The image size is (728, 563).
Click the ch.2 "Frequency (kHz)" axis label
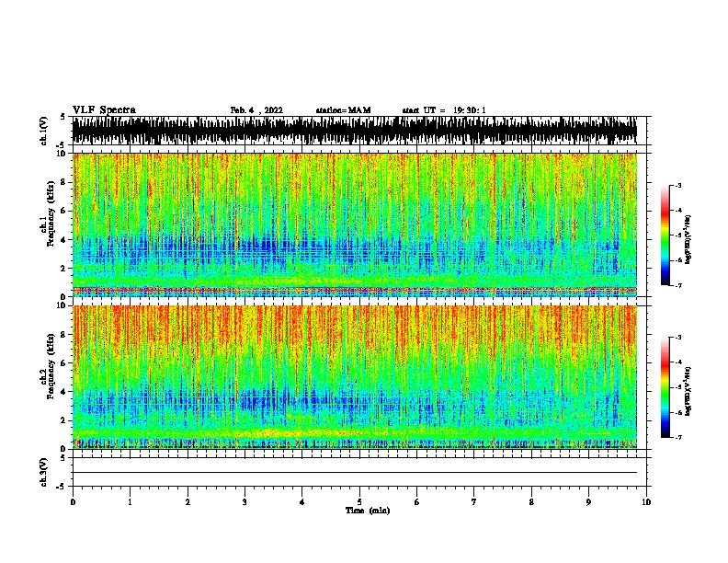[51, 366]
